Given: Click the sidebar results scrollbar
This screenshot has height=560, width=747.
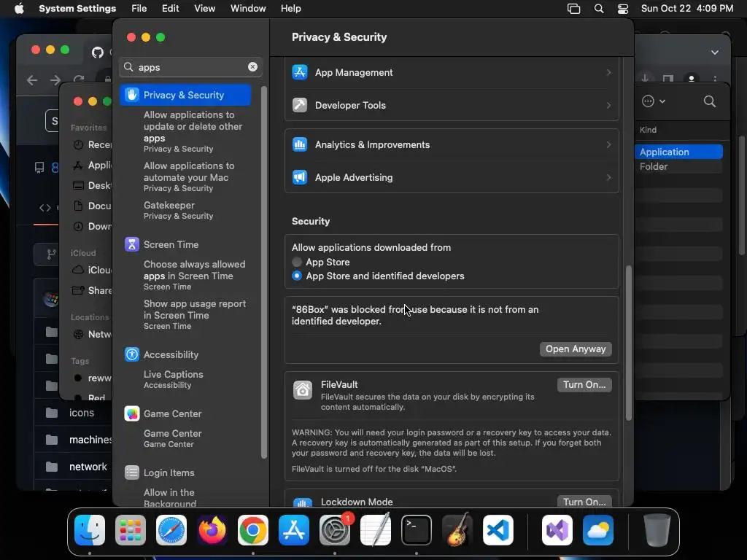Looking at the screenshot, I should tap(264, 272).
